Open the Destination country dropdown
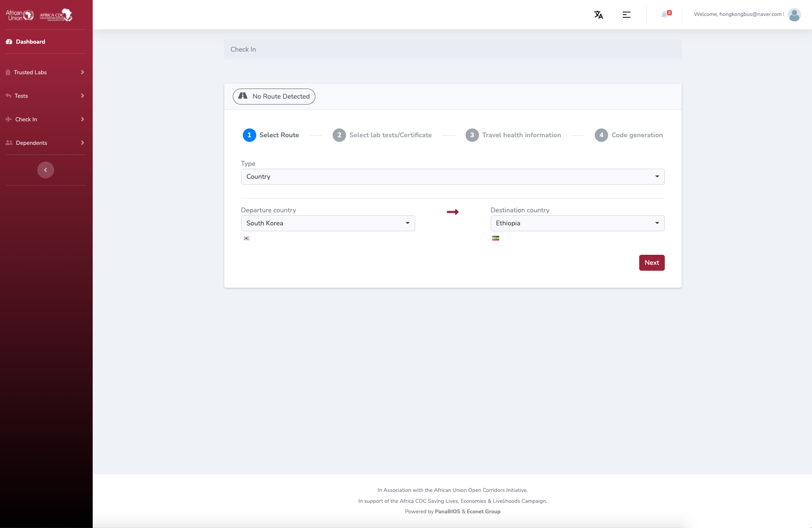Image resolution: width=812 pixels, height=528 pixels. (x=577, y=223)
